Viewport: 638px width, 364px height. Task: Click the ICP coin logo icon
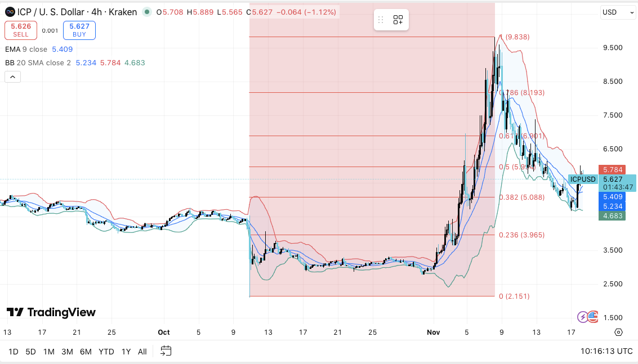(10, 12)
